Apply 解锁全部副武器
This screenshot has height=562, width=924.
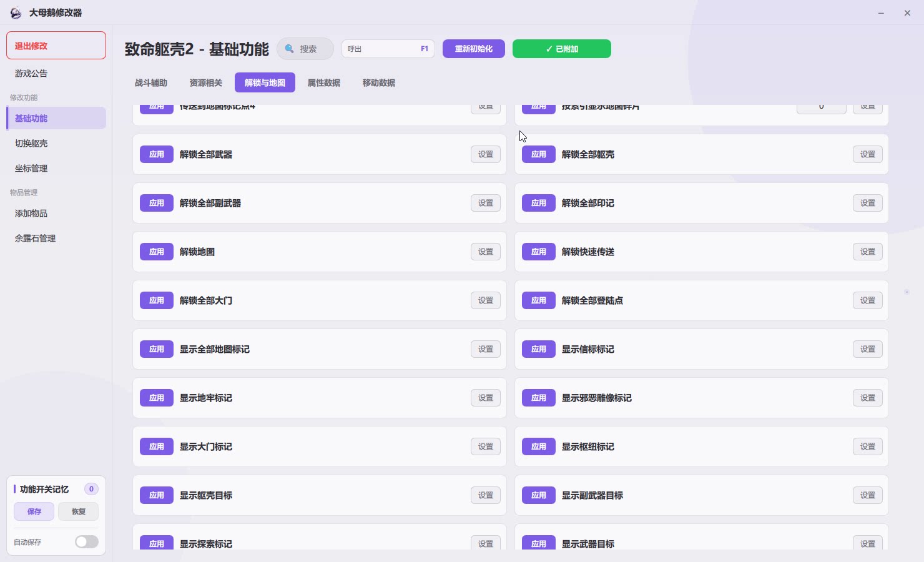pyautogui.click(x=157, y=203)
